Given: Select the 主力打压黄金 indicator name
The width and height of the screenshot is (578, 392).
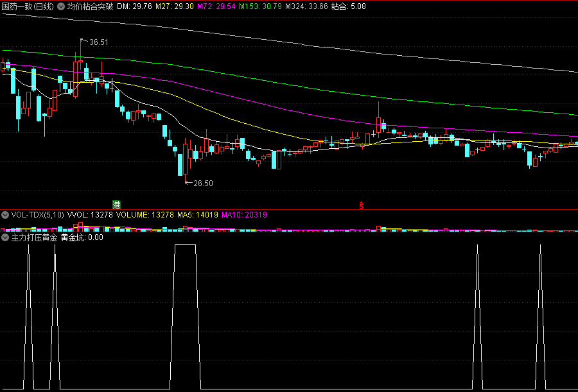Looking at the screenshot, I should point(34,237).
